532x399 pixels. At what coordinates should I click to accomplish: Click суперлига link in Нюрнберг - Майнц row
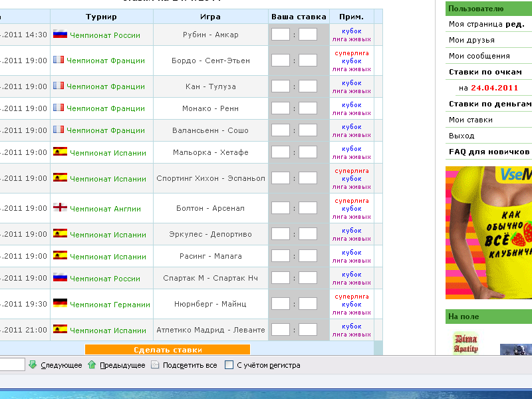click(x=352, y=296)
